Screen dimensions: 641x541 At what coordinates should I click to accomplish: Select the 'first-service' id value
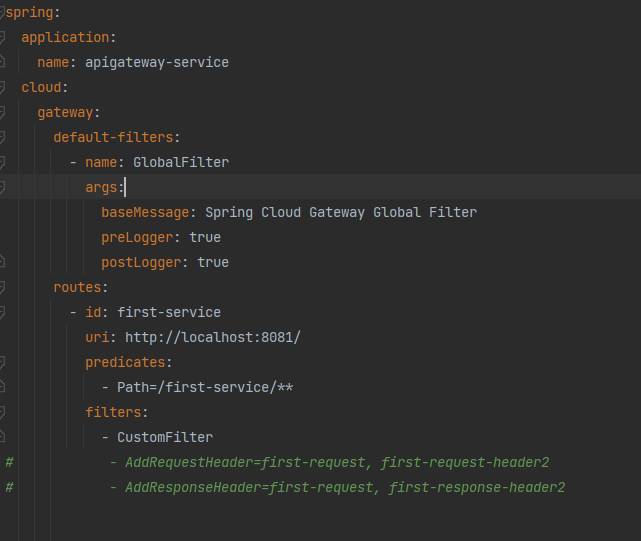[169, 312]
